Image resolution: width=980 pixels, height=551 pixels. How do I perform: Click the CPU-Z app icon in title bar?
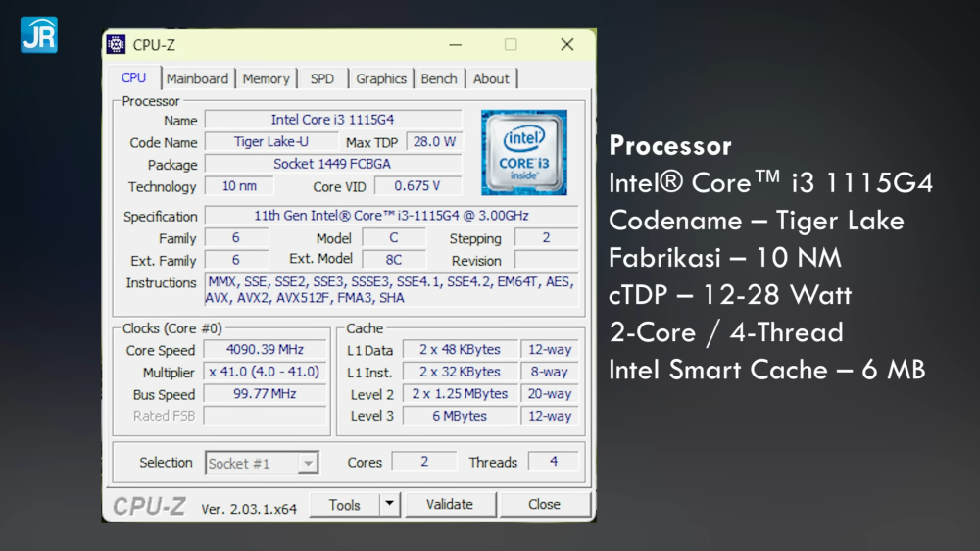pos(117,45)
